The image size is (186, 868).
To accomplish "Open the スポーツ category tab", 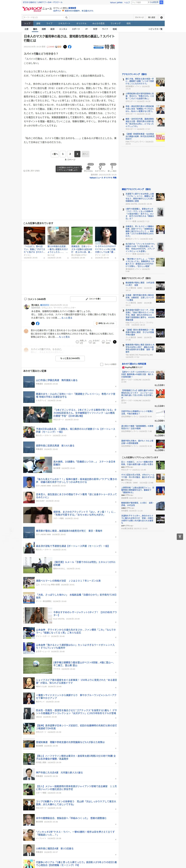I will coord(76,29).
